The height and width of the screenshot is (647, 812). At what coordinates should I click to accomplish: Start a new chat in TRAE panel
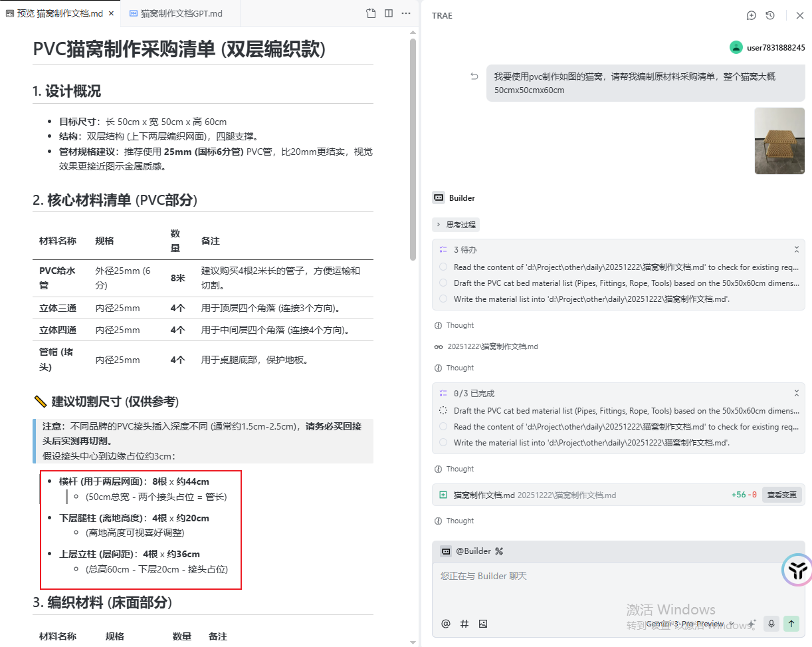point(752,15)
